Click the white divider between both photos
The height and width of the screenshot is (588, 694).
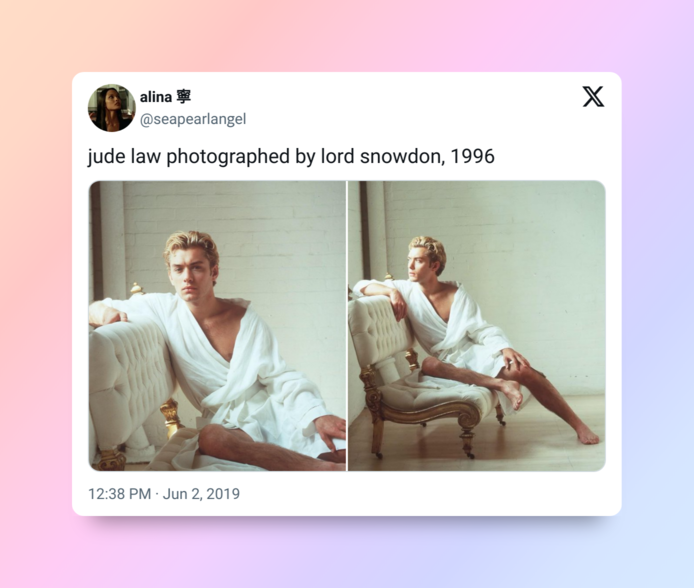pos(347,326)
